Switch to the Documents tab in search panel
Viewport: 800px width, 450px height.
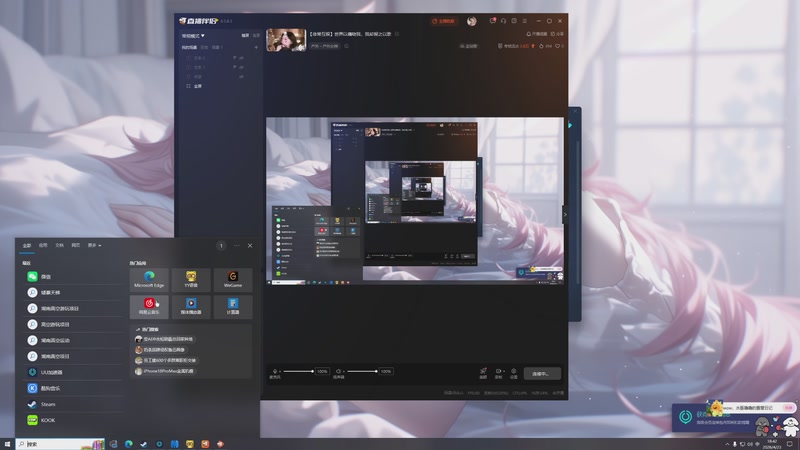coord(59,245)
